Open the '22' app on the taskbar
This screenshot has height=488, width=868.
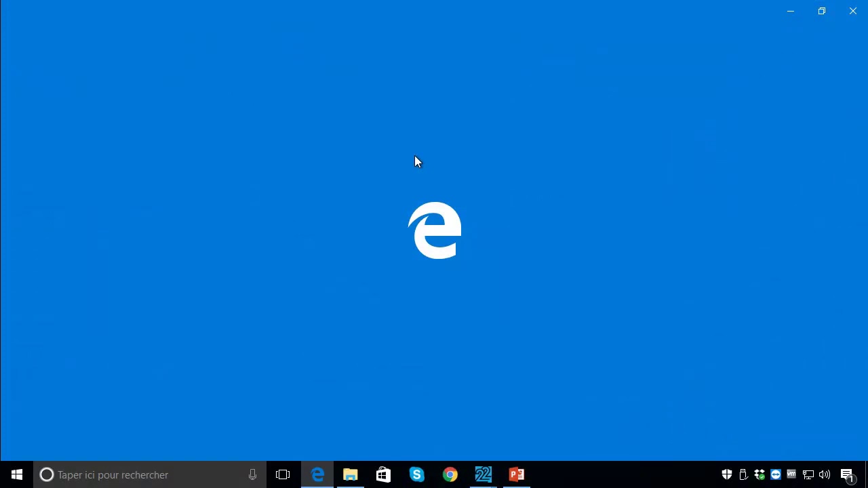(483, 474)
